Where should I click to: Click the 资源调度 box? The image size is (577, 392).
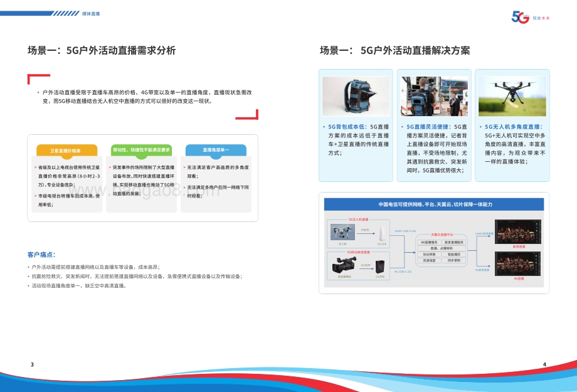pyautogui.click(x=429, y=260)
